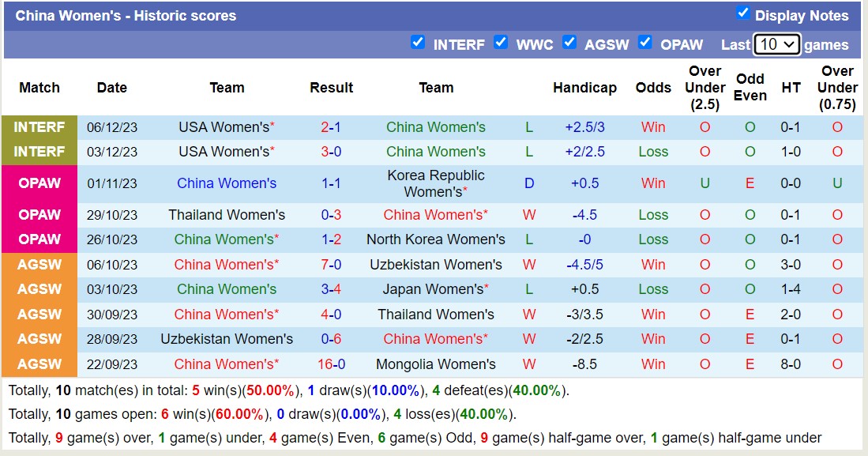Click the Handicap column header
The height and width of the screenshot is (456, 868).
click(584, 88)
